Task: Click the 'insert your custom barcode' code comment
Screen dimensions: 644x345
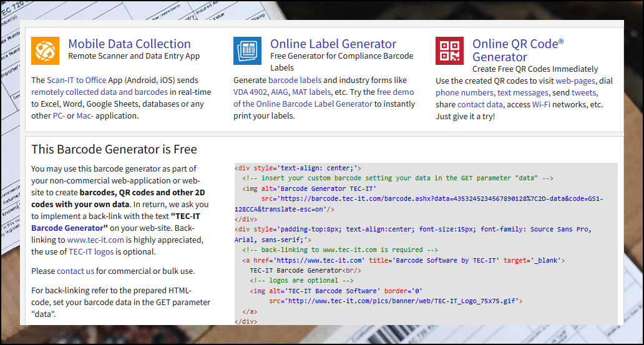Action: click(398, 178)
